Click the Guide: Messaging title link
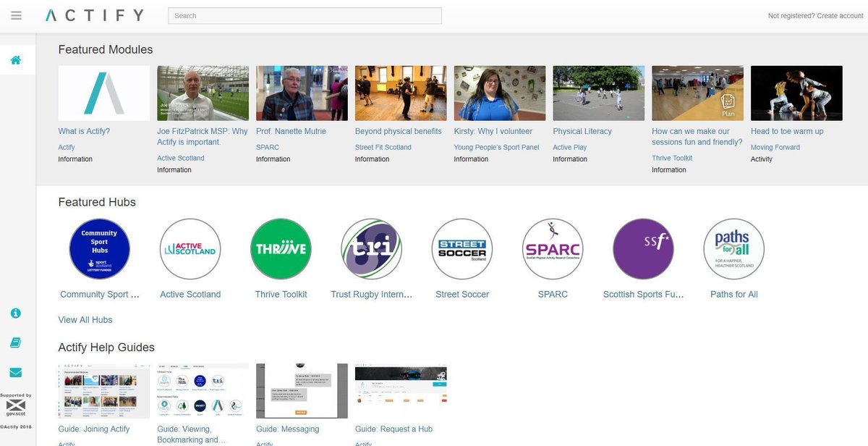 (288, 429)
